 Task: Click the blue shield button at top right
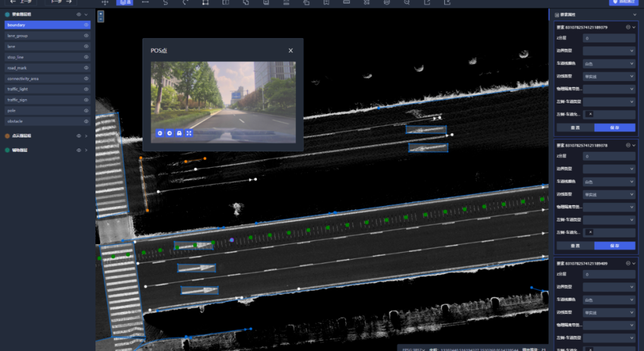[624, 2]
